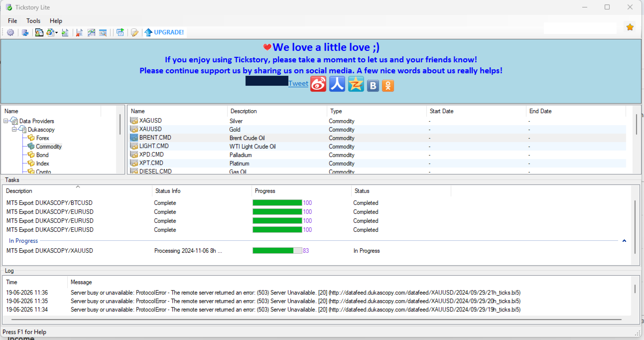
Task: Click the database refresh toolbar icon
Action: [25, 32]
